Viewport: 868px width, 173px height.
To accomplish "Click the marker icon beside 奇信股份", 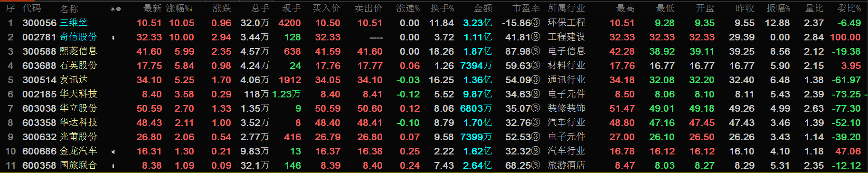I will 113,38.
